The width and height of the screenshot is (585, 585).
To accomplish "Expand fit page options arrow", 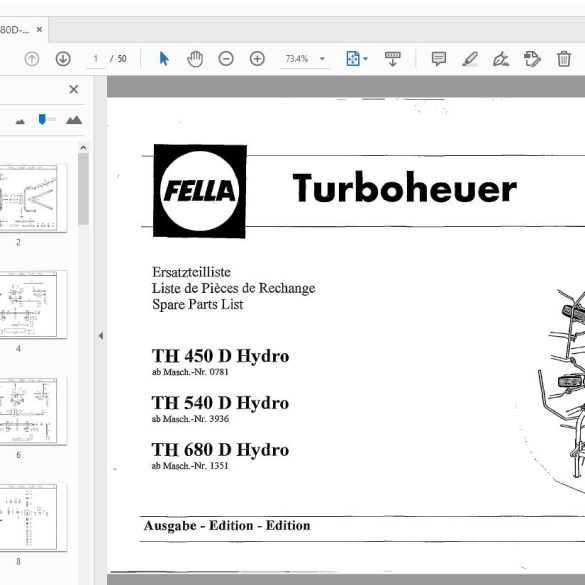I will click(x=366, y=59).
